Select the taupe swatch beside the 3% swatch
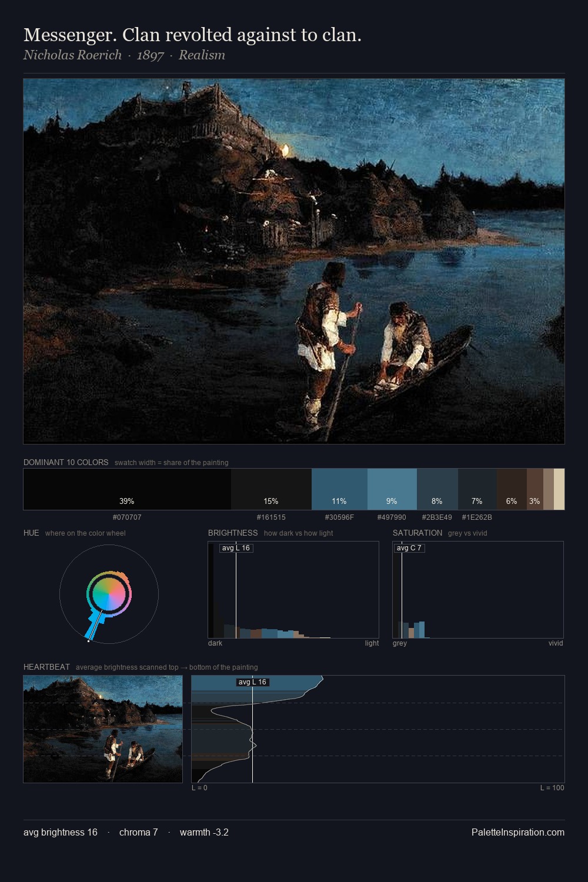 [x=549, y=489]
